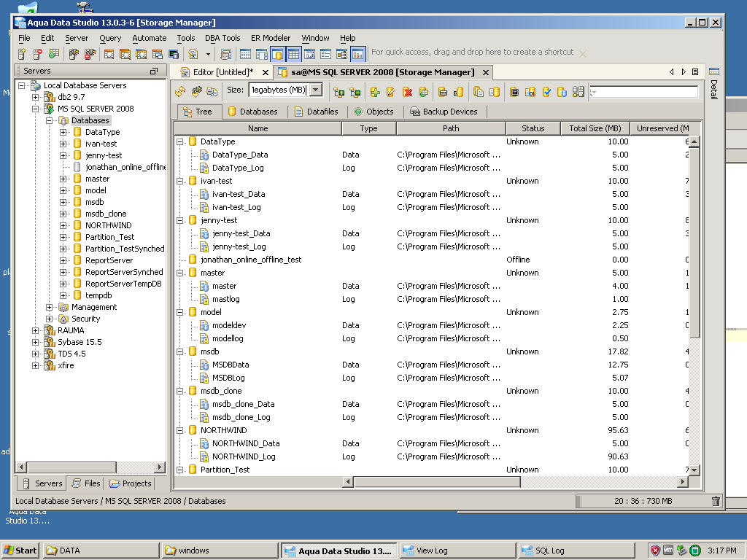
Task: Click the next tab right arrow
Action: coord(684,72)
